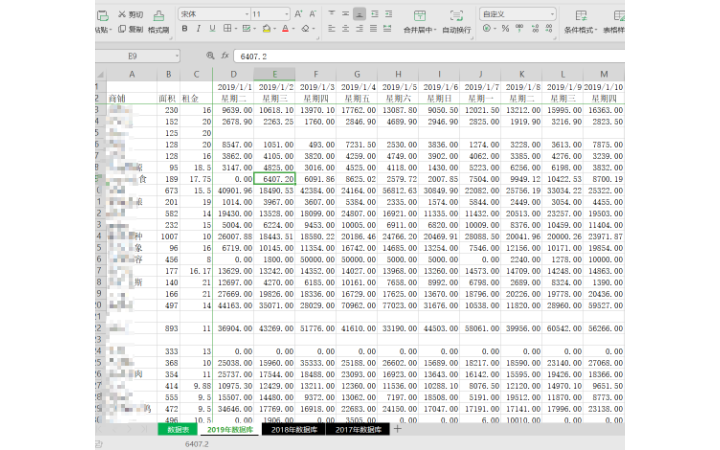Screen dimensions: 720x450
Task: Click the cell style fill pattern icon
Action: coord(247,29)
